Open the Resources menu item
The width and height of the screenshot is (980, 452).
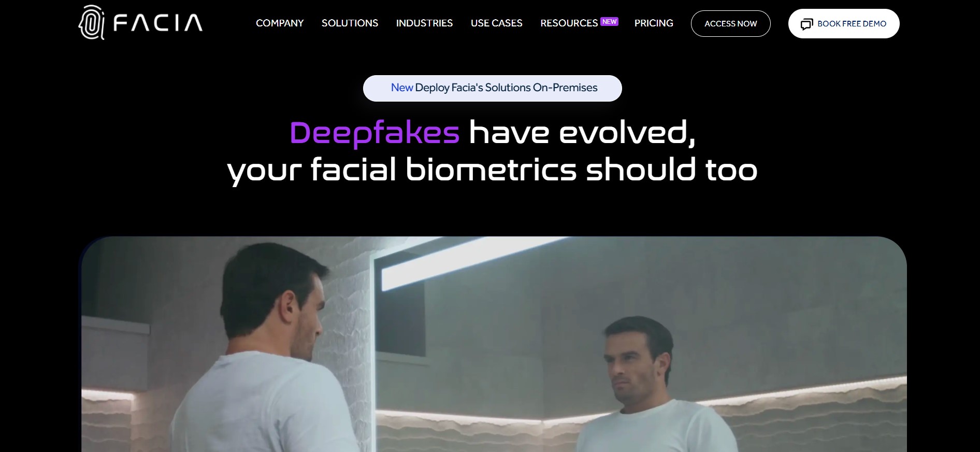tap(569, 23)
